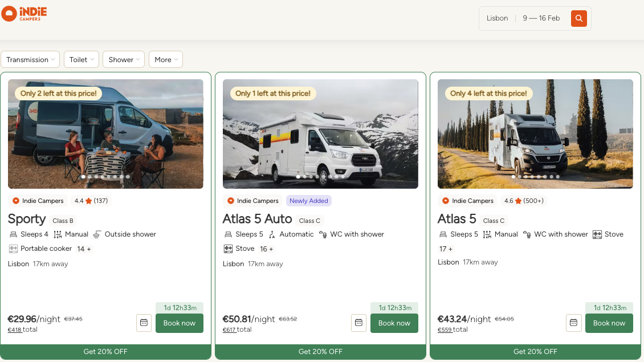The image size is (644, 362).
Task: Open the Toilet filter dropdown
Action: (x=82, y=59)
